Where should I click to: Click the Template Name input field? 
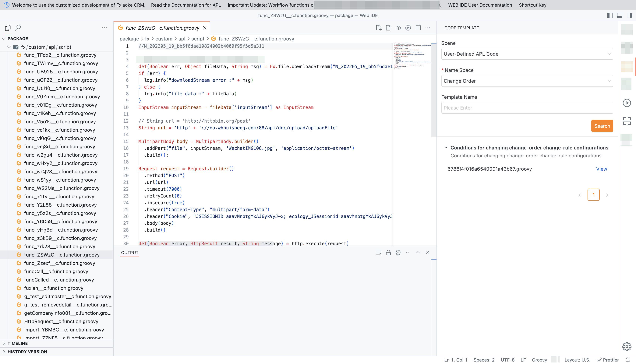click(x=527, y=108)
